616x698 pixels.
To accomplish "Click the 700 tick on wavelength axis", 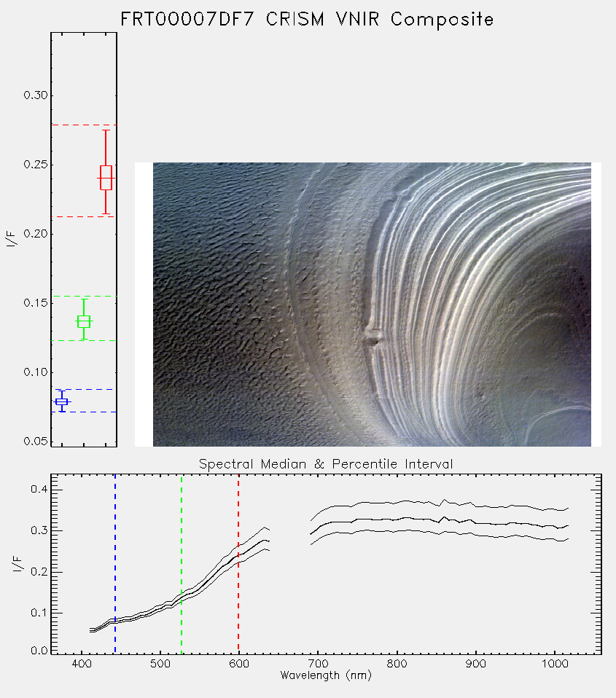I will click(x=318, y=664).
